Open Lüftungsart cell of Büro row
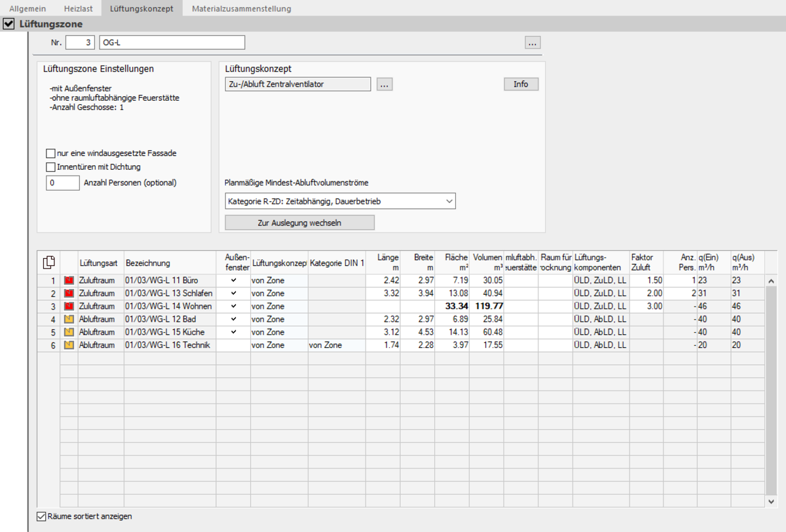This screenshot has height=532, width=786. point(101,280)
